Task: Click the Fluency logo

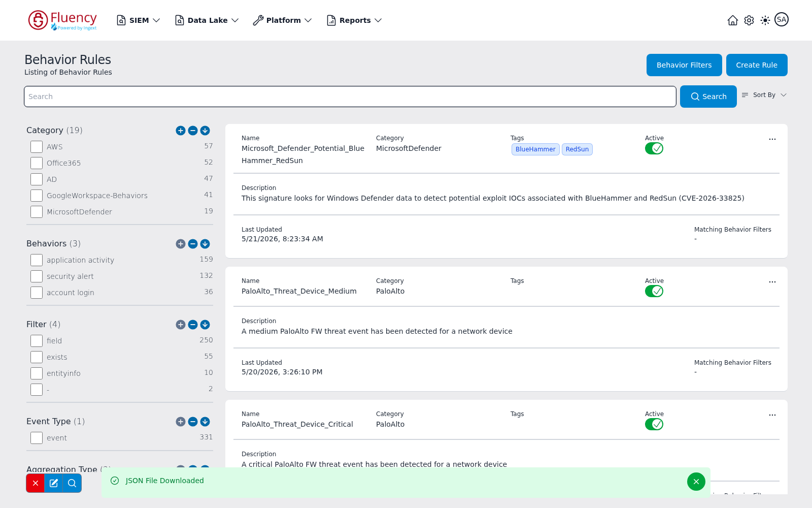Action: (x=62, y=20)
